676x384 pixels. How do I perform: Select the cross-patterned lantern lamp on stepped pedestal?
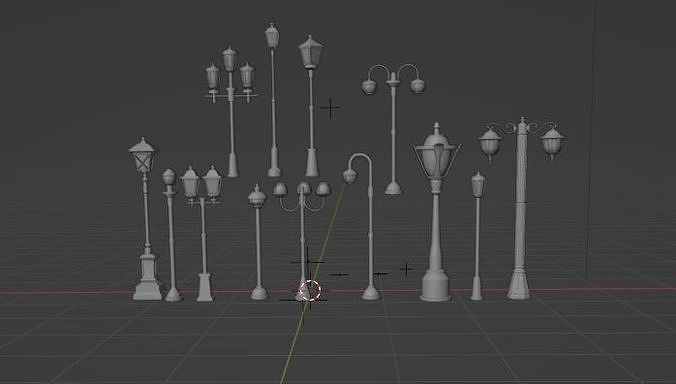tap(146, 220)
